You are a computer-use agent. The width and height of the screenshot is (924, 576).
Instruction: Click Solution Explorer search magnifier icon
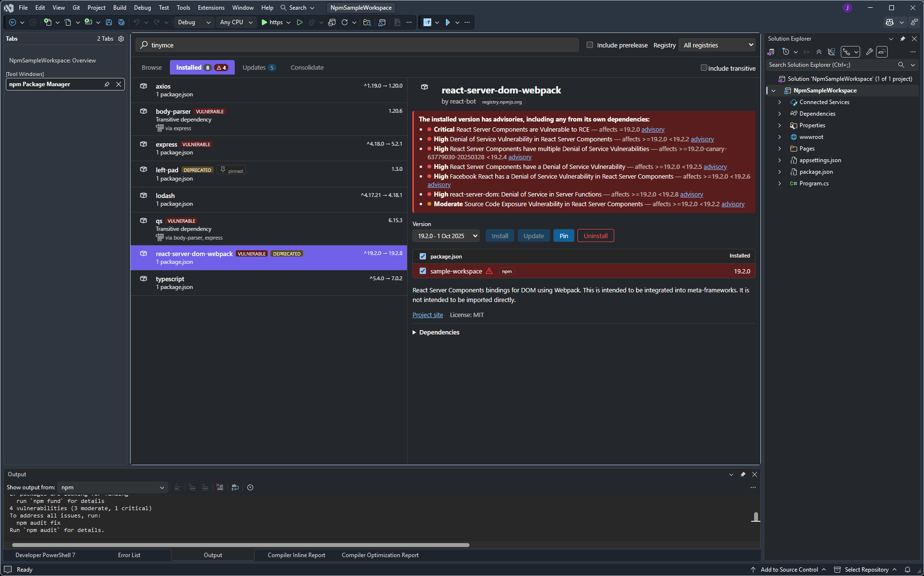(901, 65)
